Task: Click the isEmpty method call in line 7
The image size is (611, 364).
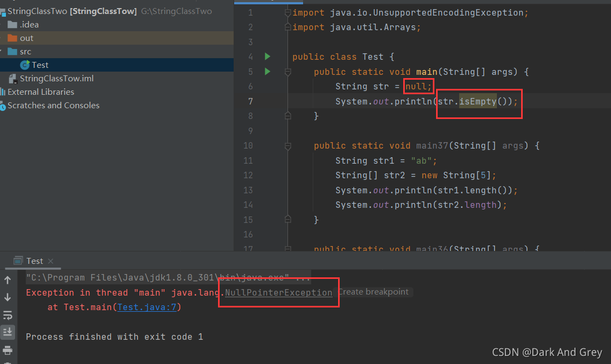Action: tap(477, 101)
